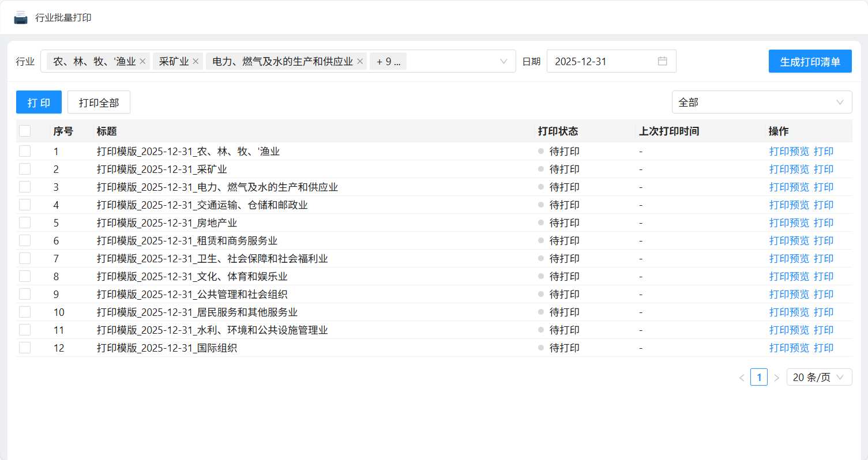Open the calendar icon in date field
This screenshot has height=460, width=868.
pos(662,61)
